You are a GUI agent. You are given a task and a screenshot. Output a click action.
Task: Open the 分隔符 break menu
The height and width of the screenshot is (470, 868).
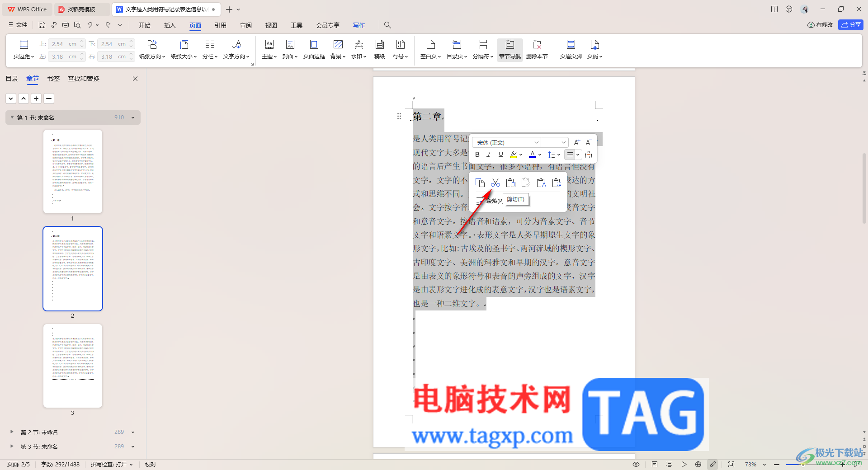click(483, 49)
